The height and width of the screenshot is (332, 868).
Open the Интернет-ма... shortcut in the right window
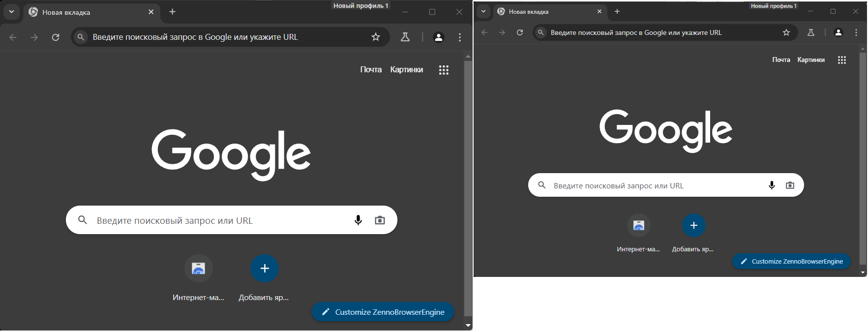click(639, 226)
